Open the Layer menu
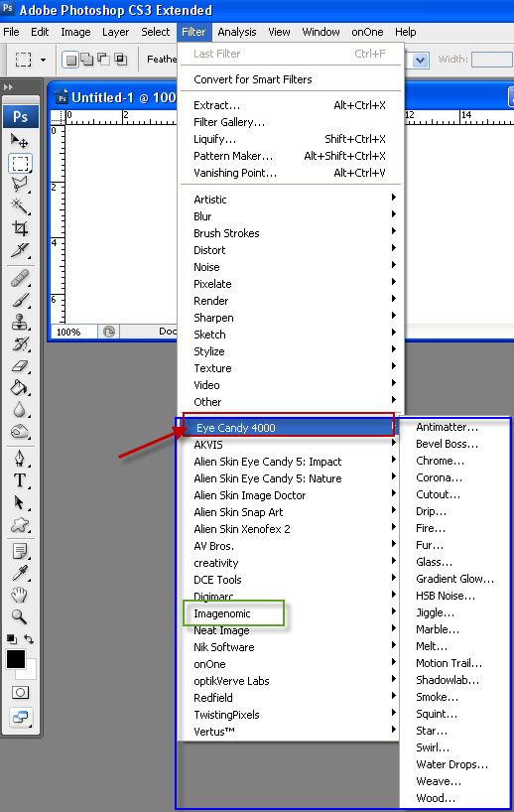Image resolution: width=514 pixels, height=812 pixels. [115, 32]
